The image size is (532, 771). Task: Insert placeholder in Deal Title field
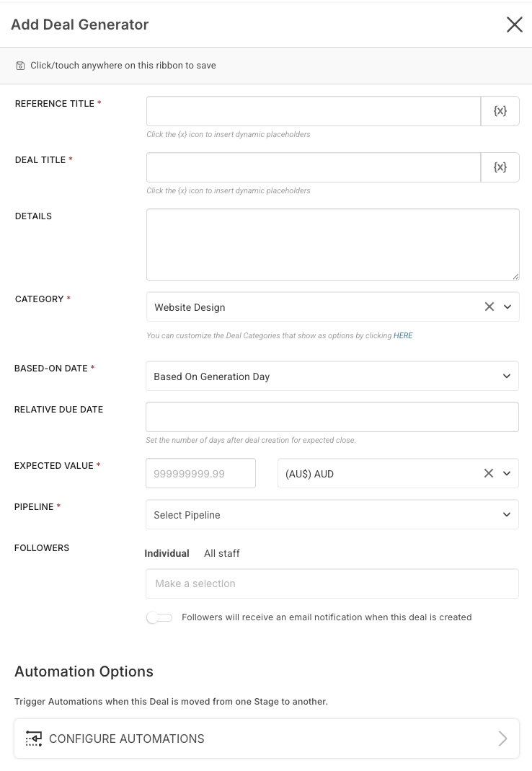point(500,167)
